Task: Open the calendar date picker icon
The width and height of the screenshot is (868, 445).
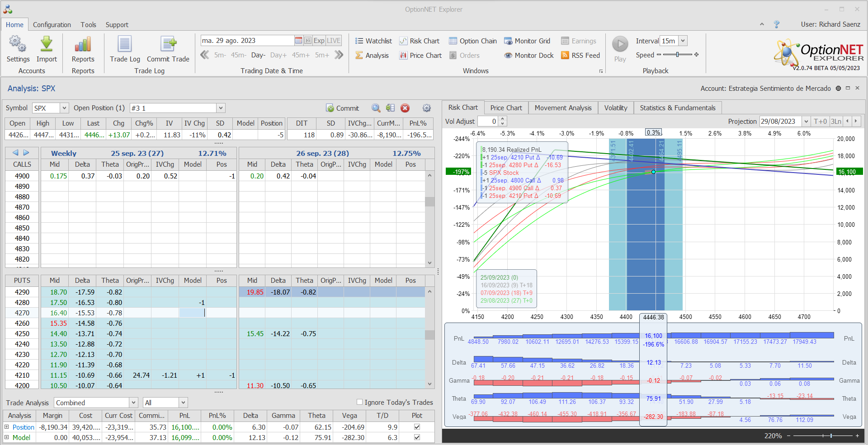Action: [x=298, y=41]
